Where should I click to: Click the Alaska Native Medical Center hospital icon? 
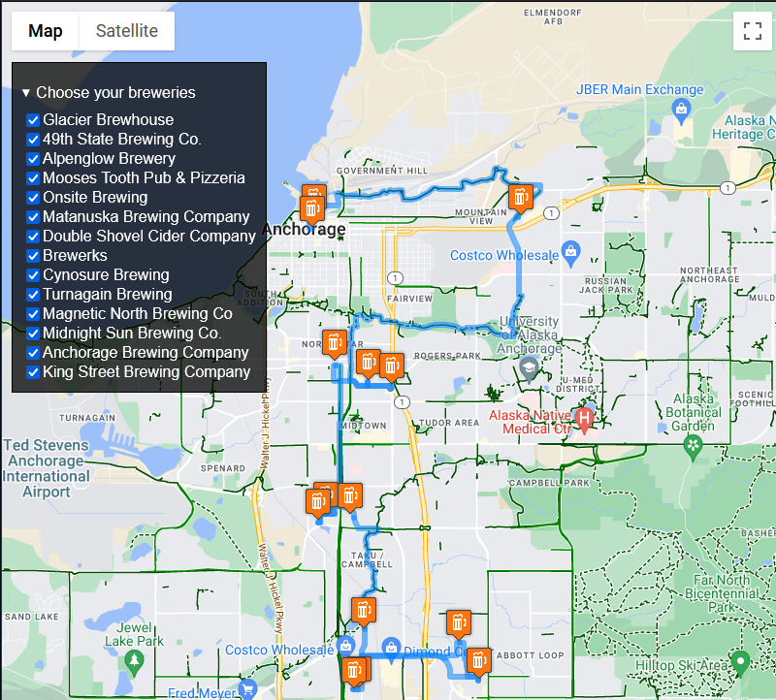click(583, 417)
